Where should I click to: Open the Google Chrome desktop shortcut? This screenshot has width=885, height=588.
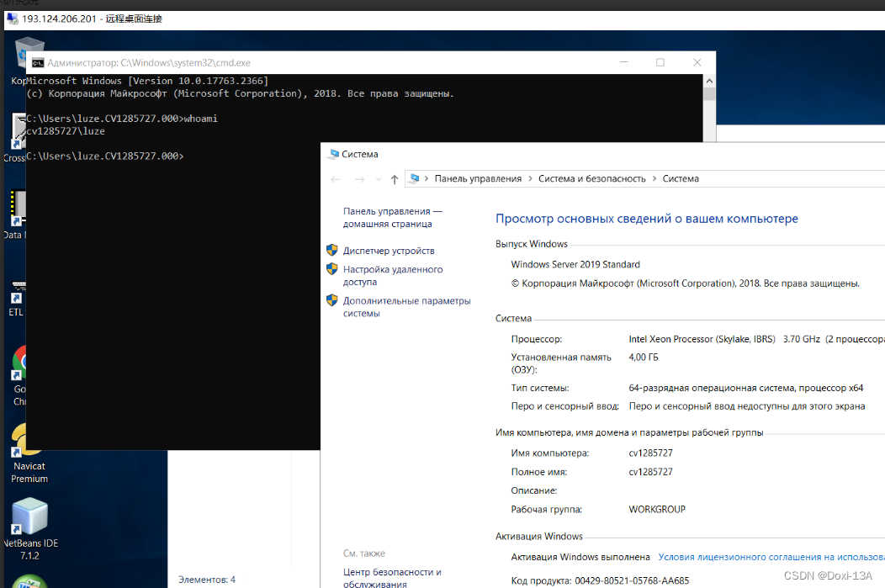19,375
